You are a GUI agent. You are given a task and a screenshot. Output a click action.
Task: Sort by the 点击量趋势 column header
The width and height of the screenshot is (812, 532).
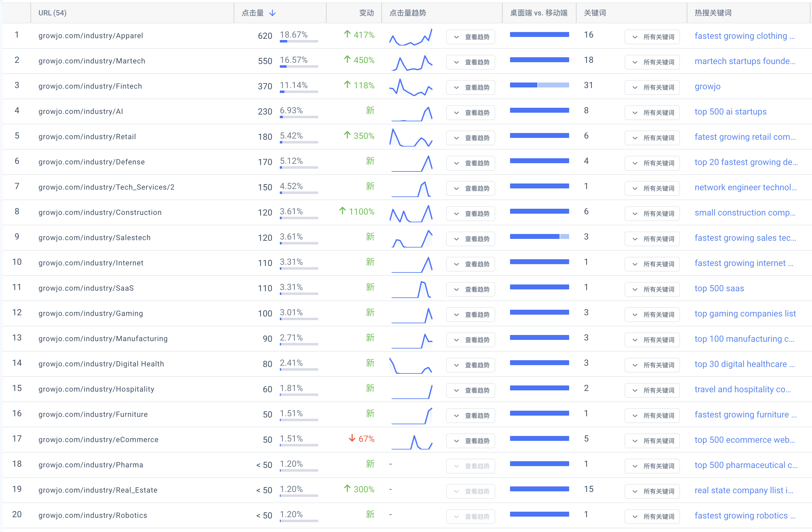pyautogui.click(x=407, y=13)
